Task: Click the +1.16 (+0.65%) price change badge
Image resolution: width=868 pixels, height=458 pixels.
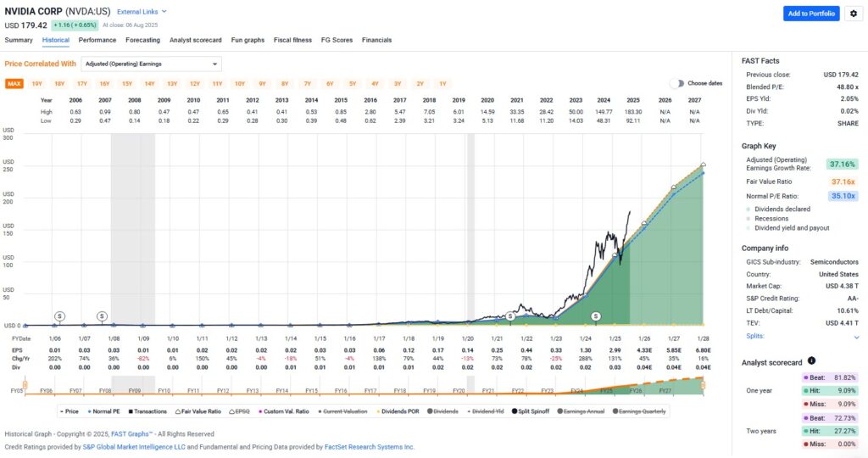Action: tap(75, 25)
